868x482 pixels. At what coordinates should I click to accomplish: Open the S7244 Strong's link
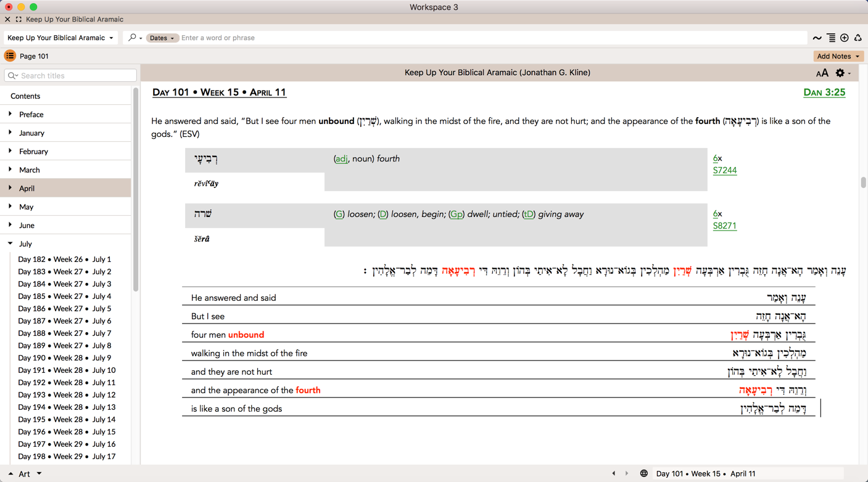(725, 171)
